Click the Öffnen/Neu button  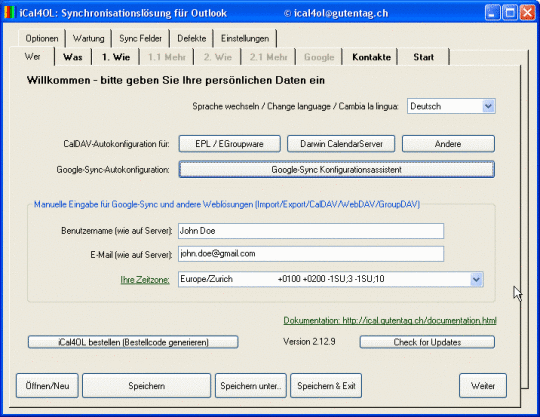tap(47, 386)
